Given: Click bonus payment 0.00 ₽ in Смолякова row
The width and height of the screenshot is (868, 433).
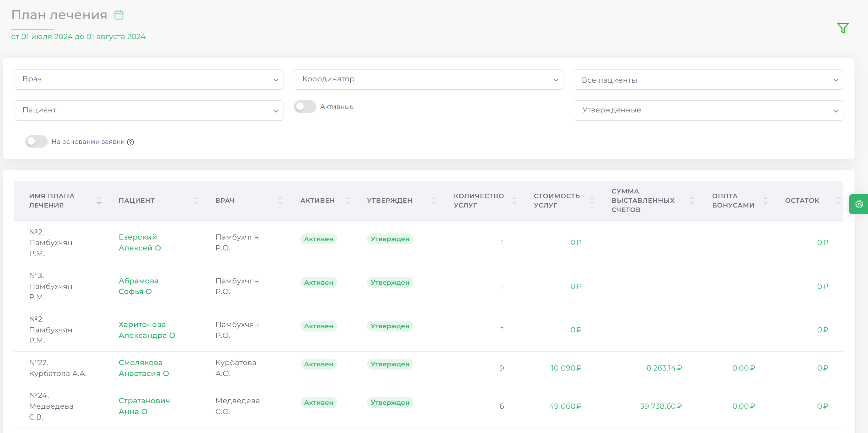Looking at the screenshot, I should [743, 368].
